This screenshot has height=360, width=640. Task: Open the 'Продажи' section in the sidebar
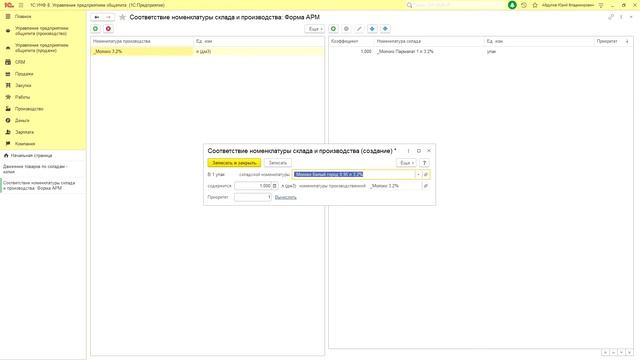pos(24,74)
